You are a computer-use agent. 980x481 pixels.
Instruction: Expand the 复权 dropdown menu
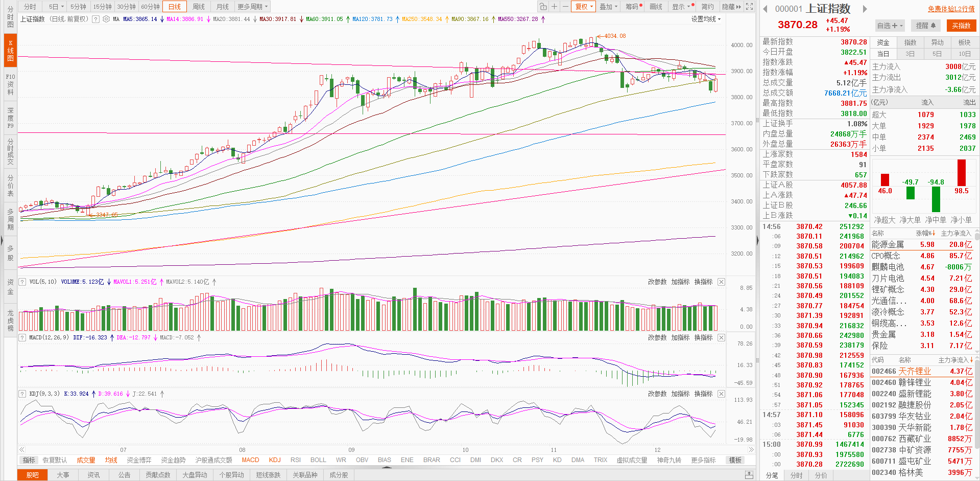tap(584, 7)
